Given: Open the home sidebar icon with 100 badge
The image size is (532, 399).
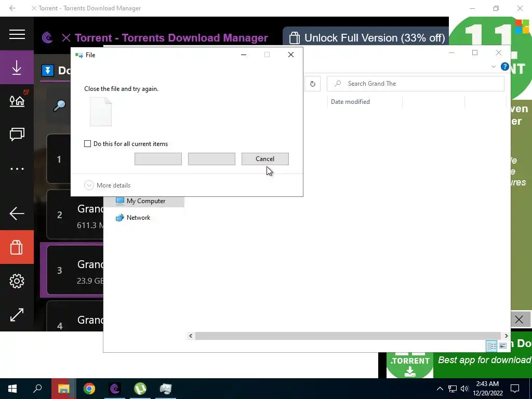Looking at the screenshot, I should (x=17, y=100).
